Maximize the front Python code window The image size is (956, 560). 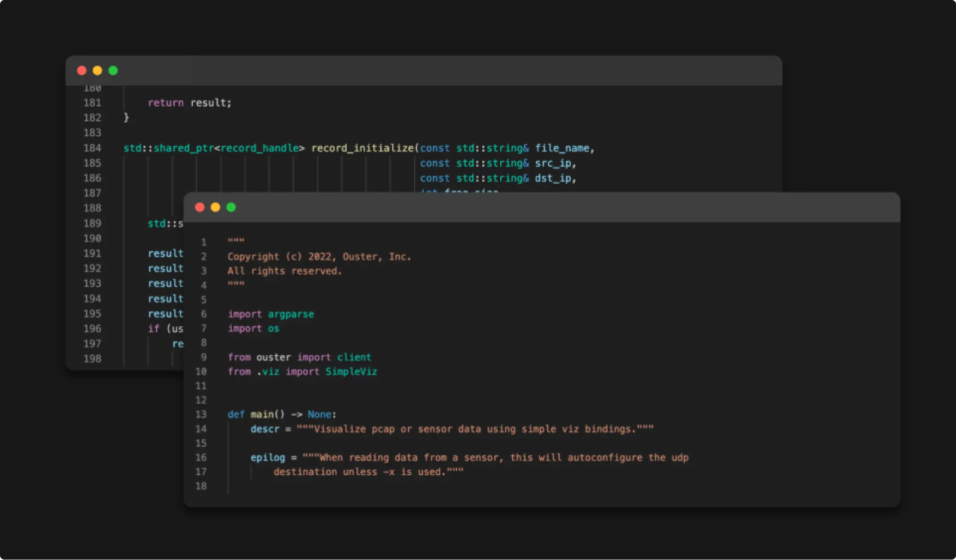(231, 207)
